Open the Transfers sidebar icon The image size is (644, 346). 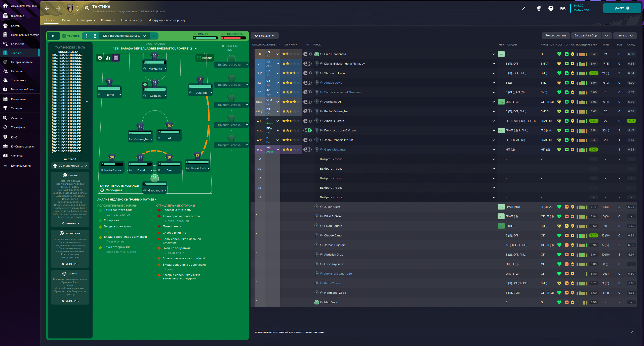tap(5, 127)
